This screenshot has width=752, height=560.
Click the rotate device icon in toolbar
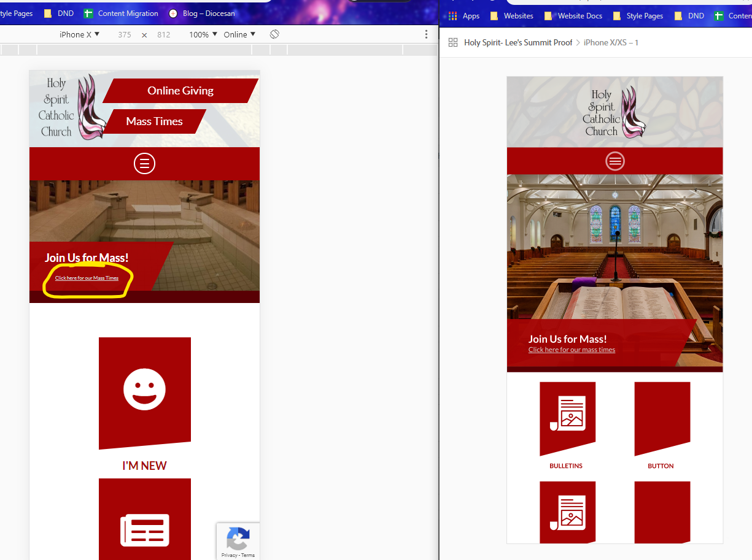pos(274,34)
